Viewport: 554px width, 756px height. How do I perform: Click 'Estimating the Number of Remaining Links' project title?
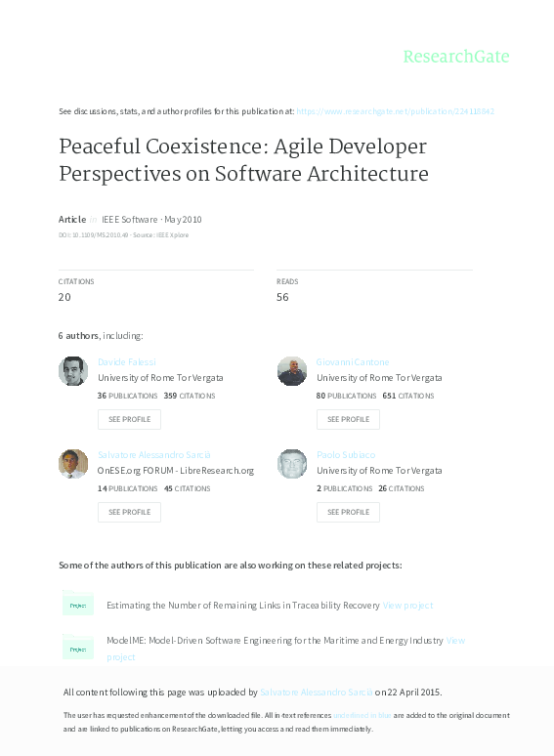(243, 605)
